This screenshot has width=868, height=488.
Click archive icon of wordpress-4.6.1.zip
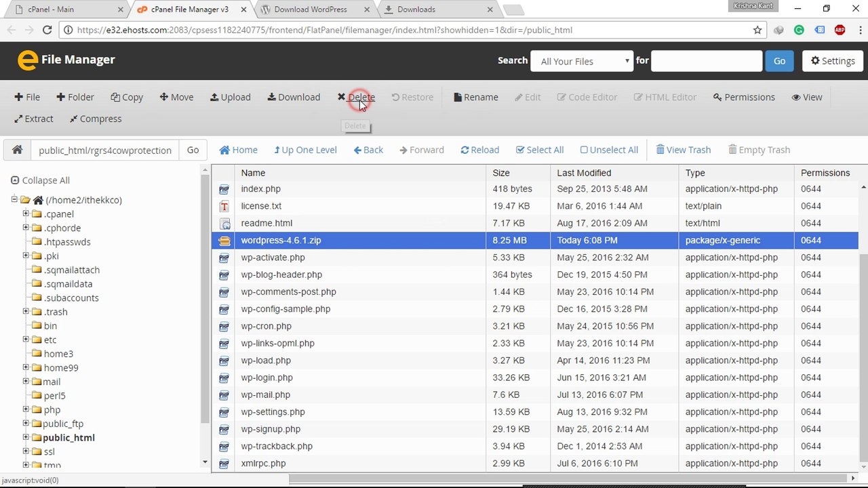(224, 241)
